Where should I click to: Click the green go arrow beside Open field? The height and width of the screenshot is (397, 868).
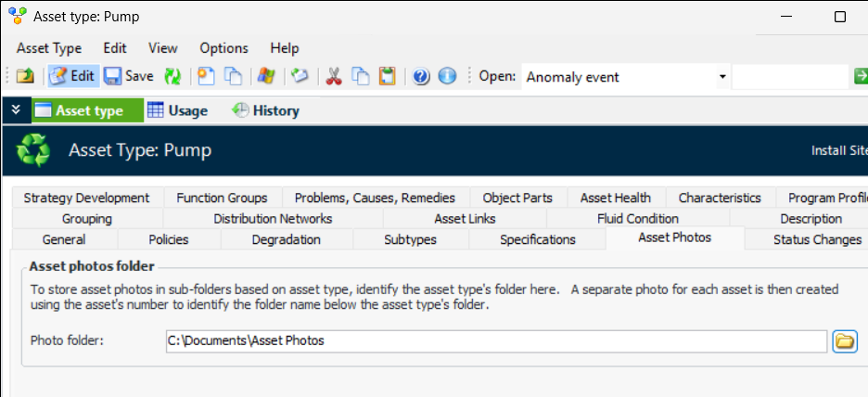(x=860, y=76)
